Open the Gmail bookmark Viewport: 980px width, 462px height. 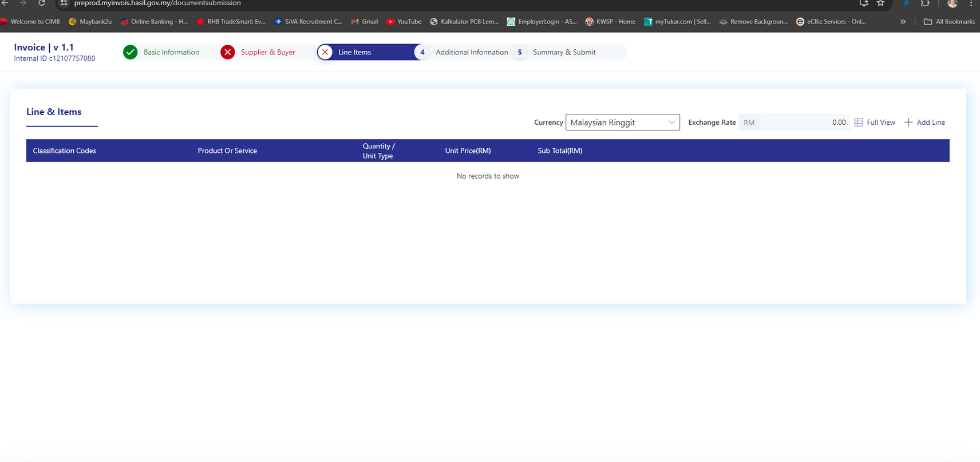(x=365, y=22)
